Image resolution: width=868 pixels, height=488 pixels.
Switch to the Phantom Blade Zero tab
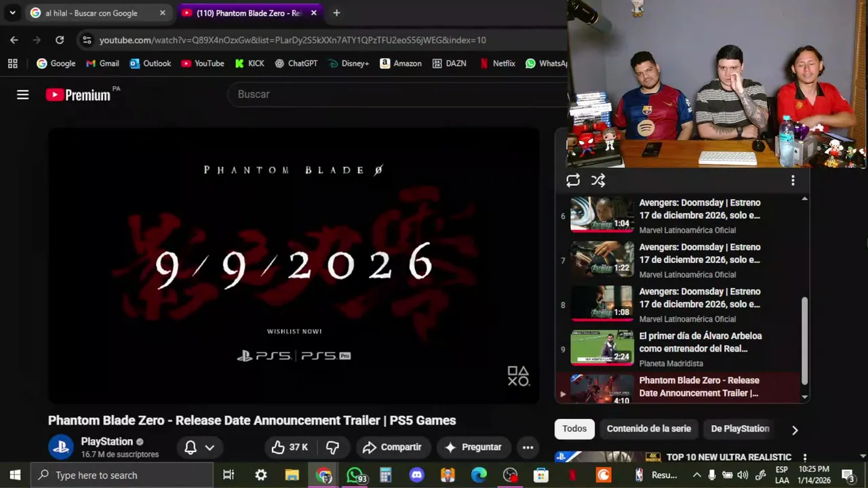click(250, 13)
